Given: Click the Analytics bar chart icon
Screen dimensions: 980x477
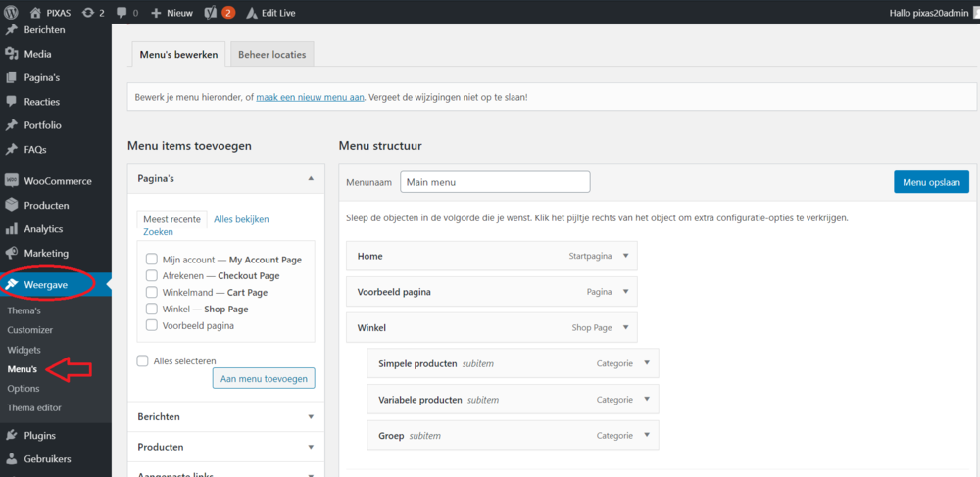Looking at the screenshot, I should [x=11, y=229].
